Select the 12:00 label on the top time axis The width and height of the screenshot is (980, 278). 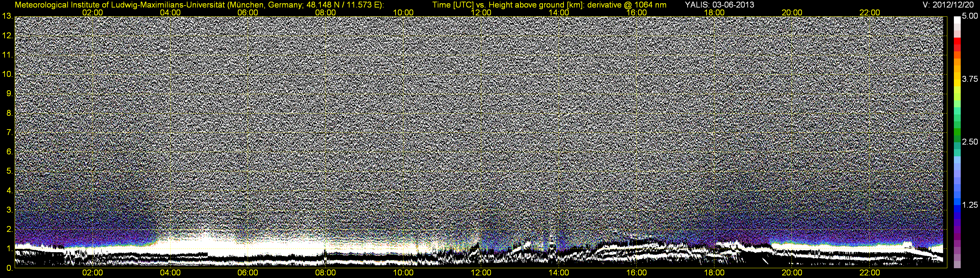click(x=481, y=12)
